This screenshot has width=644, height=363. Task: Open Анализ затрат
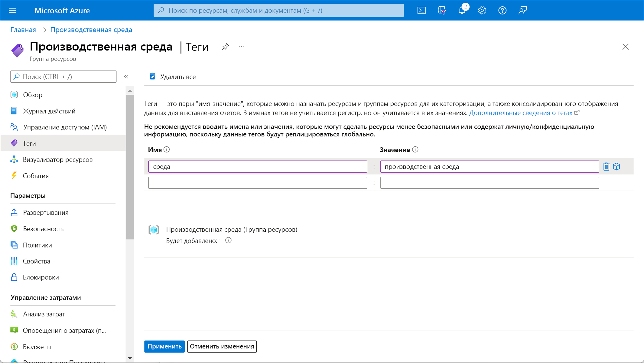coord(63,314)
